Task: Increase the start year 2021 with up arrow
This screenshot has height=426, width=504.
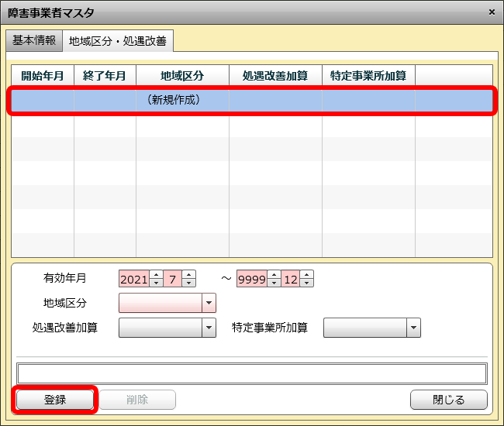Action: (156, 274)
